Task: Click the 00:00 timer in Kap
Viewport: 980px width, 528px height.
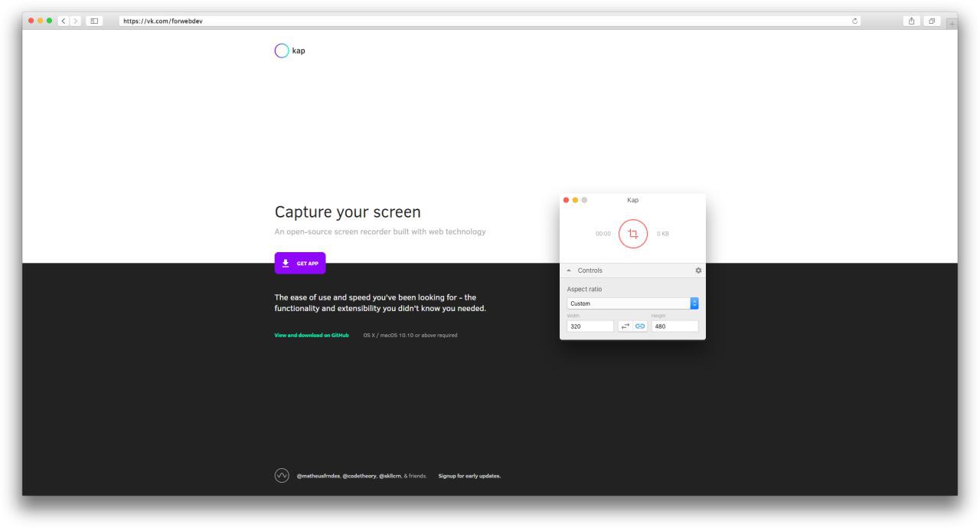Action: click(x=603, y=234)
